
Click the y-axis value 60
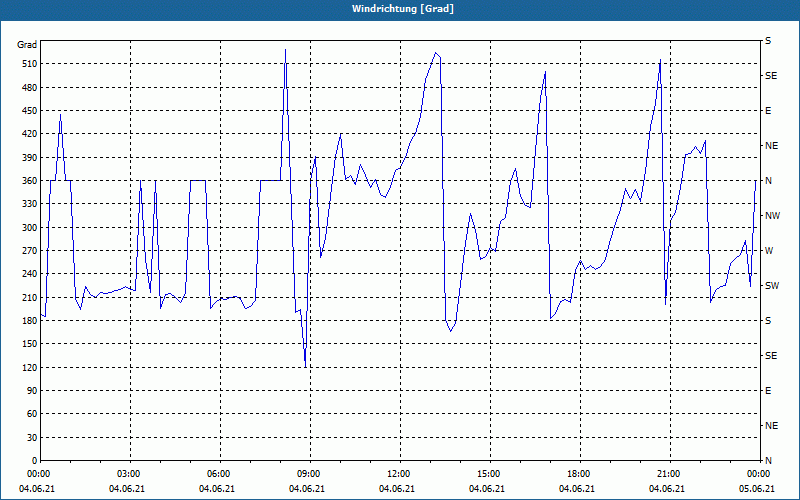coord(32,414)
